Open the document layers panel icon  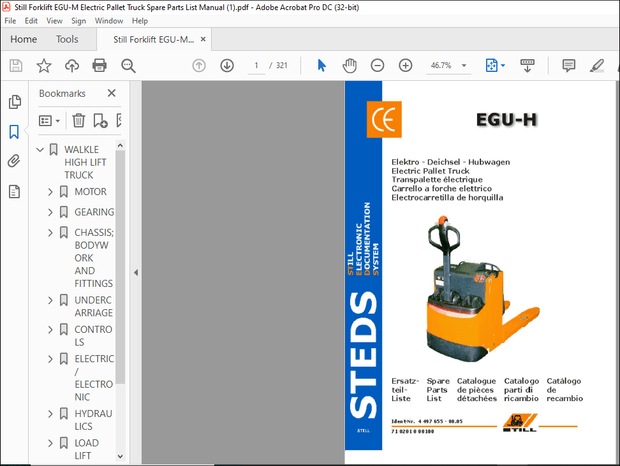point(14,192)
